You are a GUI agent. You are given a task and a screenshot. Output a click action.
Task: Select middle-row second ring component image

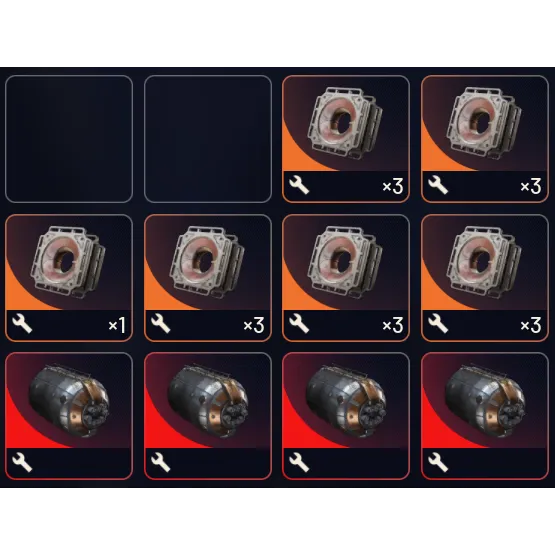point(208,263)
